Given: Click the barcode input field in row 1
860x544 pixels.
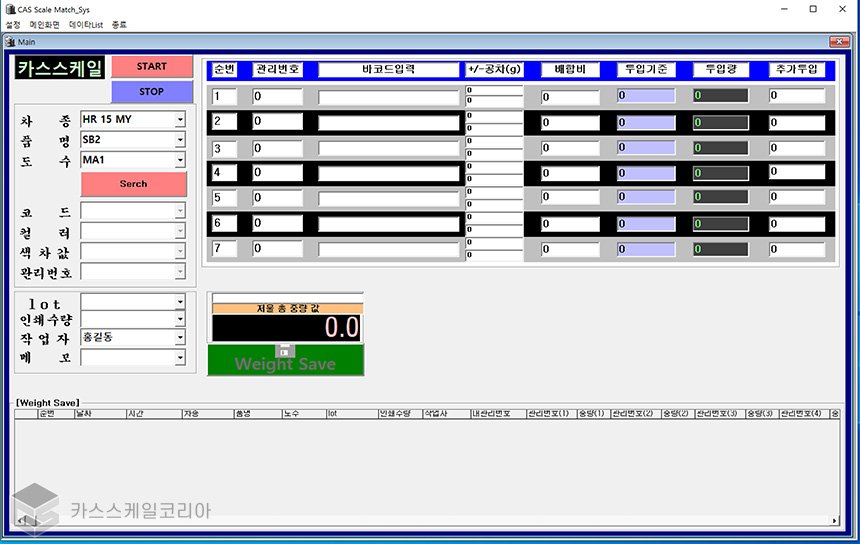Looking at the screenshot, I should pyautogui.click(x=388, y=97).
